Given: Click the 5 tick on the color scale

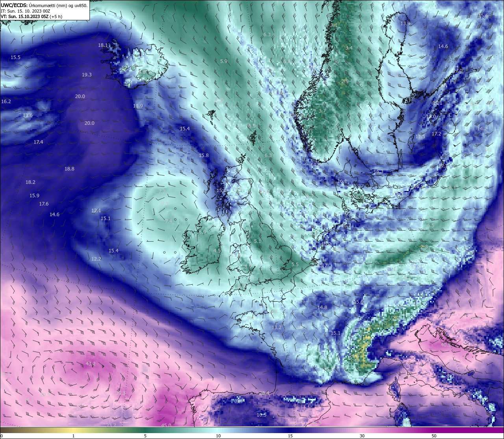Looking at the screenshot, I should coord(145,436).
